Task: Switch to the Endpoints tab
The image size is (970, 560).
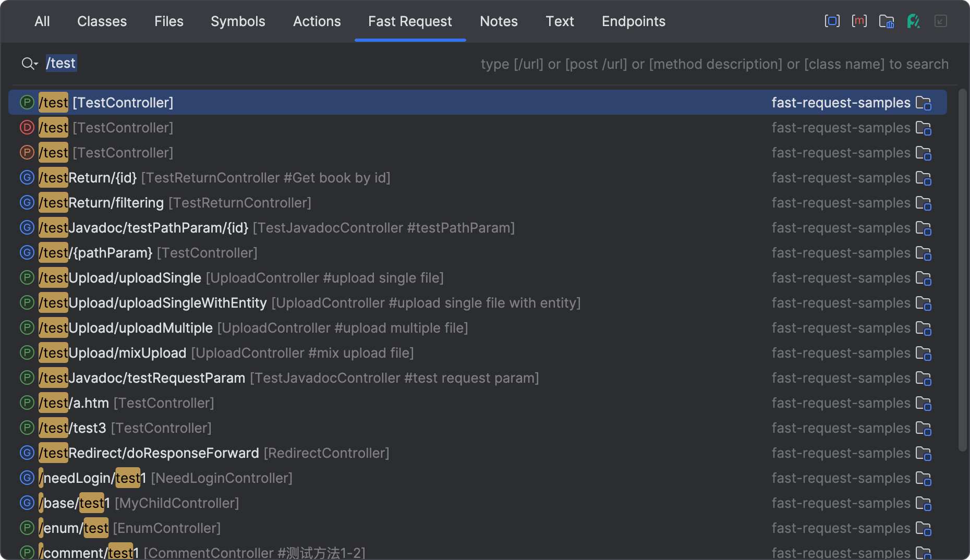Action: [633, 21]
